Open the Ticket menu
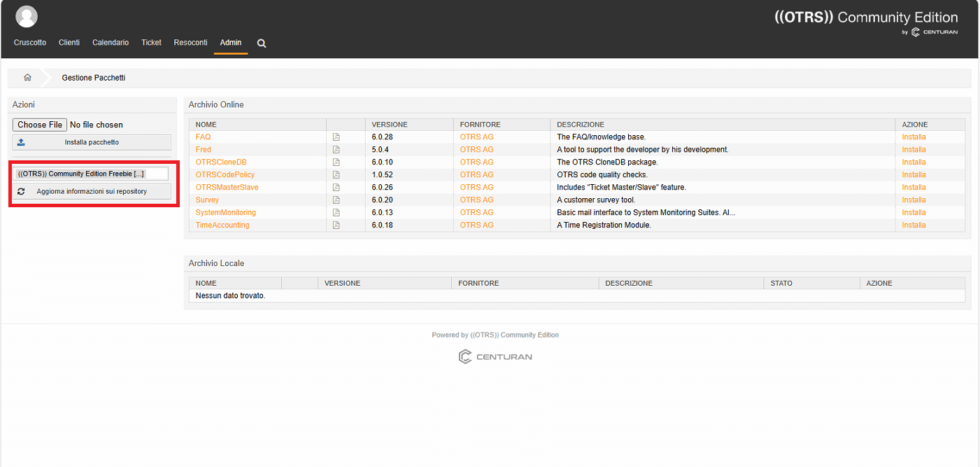The height and width of the screenshot is (467, 980). click(151, 43)
